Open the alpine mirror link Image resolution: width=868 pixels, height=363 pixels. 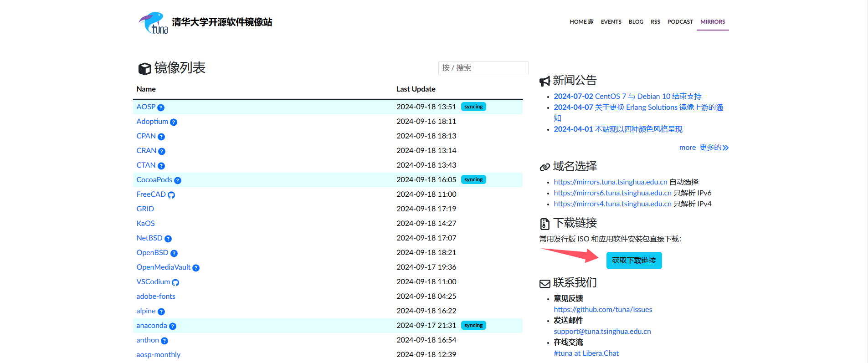[x=146, y=311]
